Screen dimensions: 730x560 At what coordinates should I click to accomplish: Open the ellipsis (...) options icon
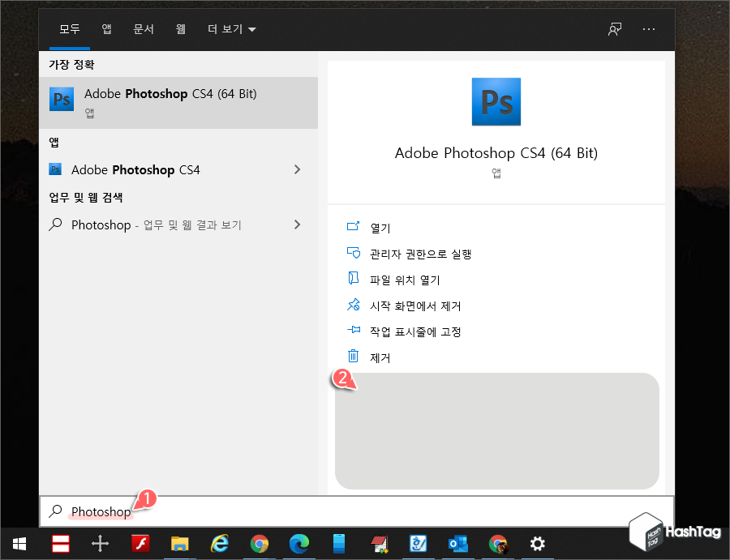pos(649,28)
